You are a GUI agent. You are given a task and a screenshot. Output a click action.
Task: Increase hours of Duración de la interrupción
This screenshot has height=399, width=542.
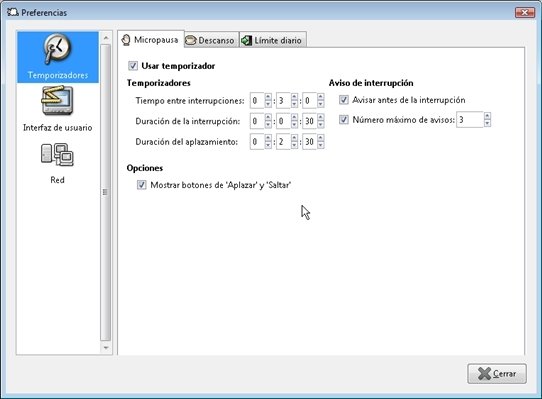(268, 118)
